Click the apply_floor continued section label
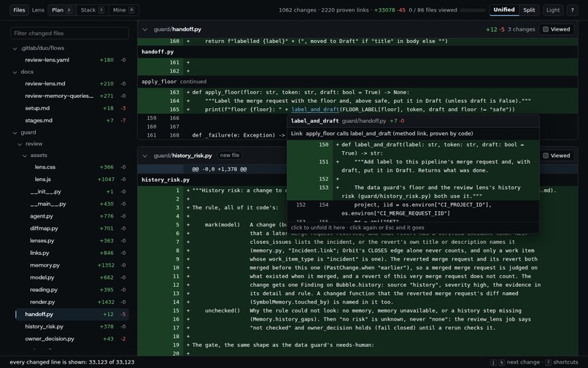The width and height of the screenshot is (588, 368). coord(174,82)
